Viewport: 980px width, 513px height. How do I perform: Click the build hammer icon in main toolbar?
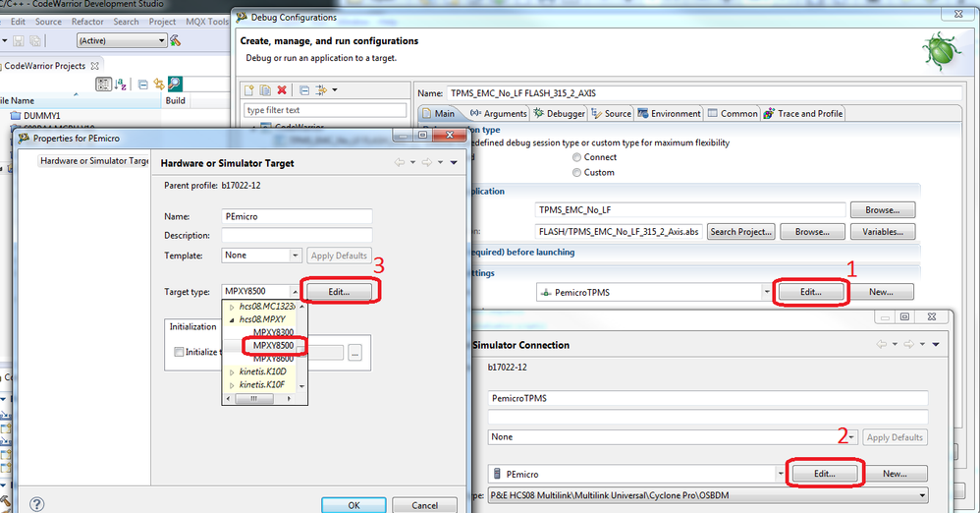click(176, 40)
